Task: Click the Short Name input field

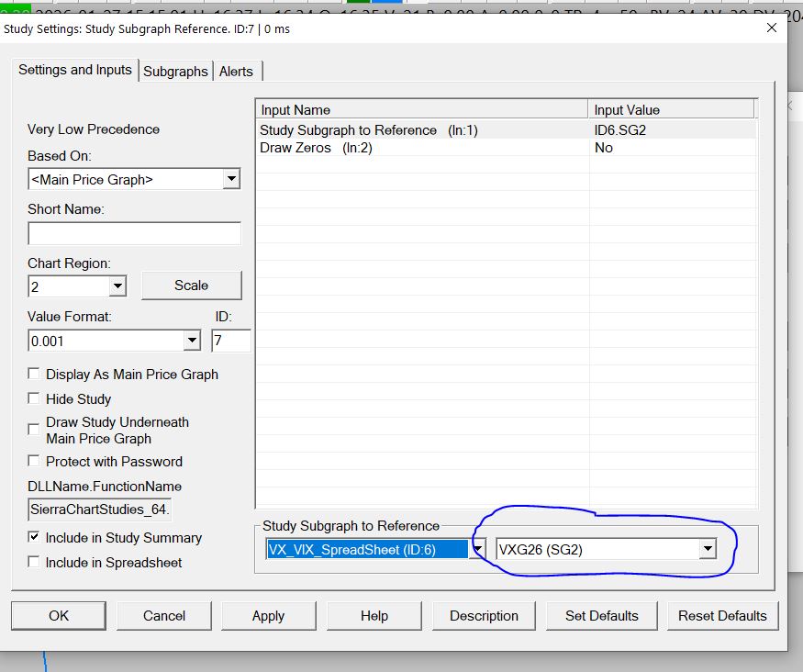Action: [x=134, y=233]
